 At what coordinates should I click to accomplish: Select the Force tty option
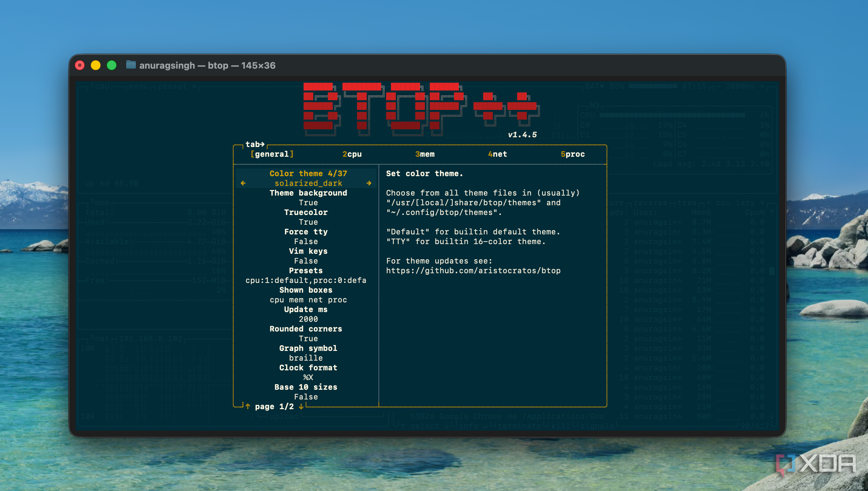pos(306,232)
